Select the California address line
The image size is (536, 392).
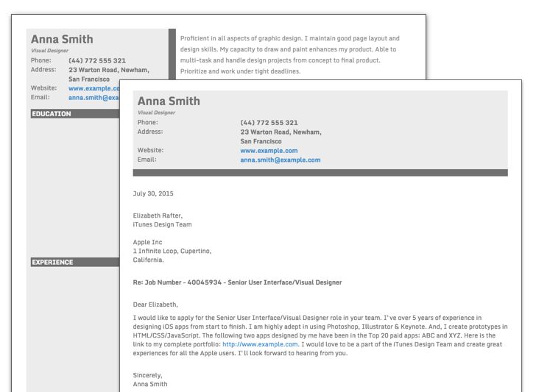(149, 260)
